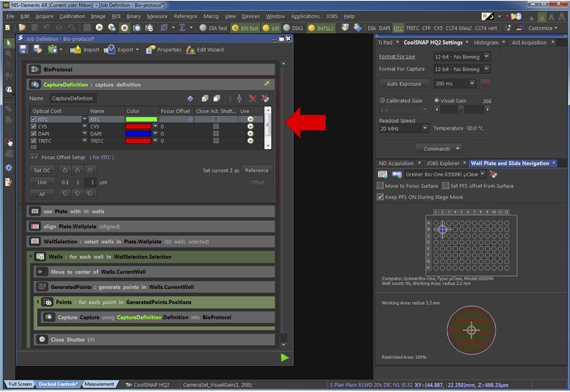The width and height of the screenshot is (570, 392).
Task: Click the green play live icon in main toolbar
Action: click(x=99, y=27)
